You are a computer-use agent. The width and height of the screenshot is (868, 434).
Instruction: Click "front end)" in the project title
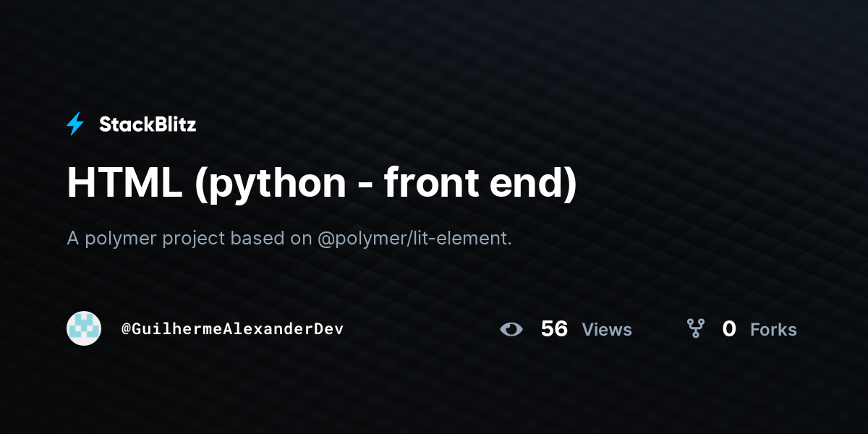tap(480, 183)
